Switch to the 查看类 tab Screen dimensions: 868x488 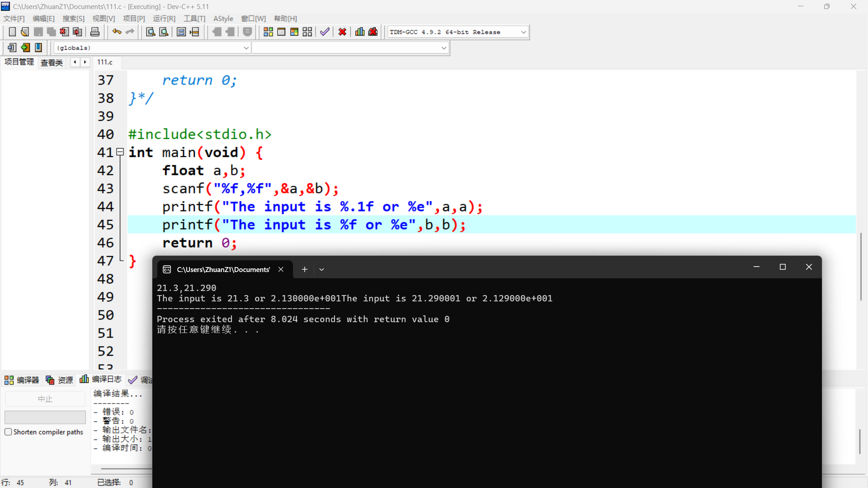(52, 62)
